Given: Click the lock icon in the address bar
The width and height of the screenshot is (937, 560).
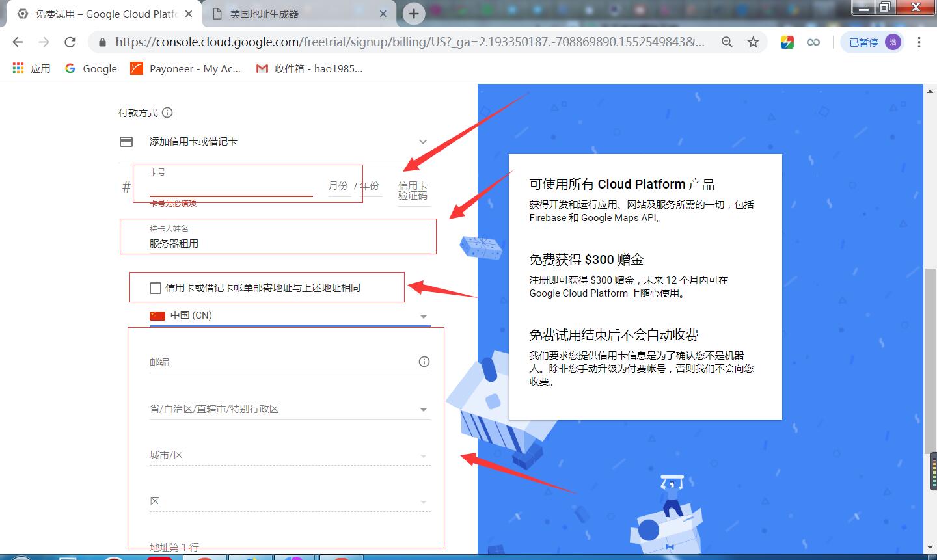Looking at the screenshot, I should (102, 42).
